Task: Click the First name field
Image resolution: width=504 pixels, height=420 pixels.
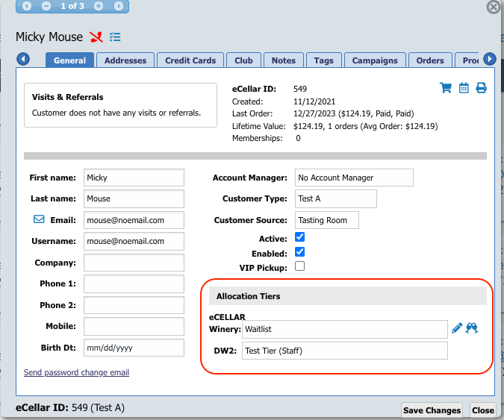Action: (134, 178)
